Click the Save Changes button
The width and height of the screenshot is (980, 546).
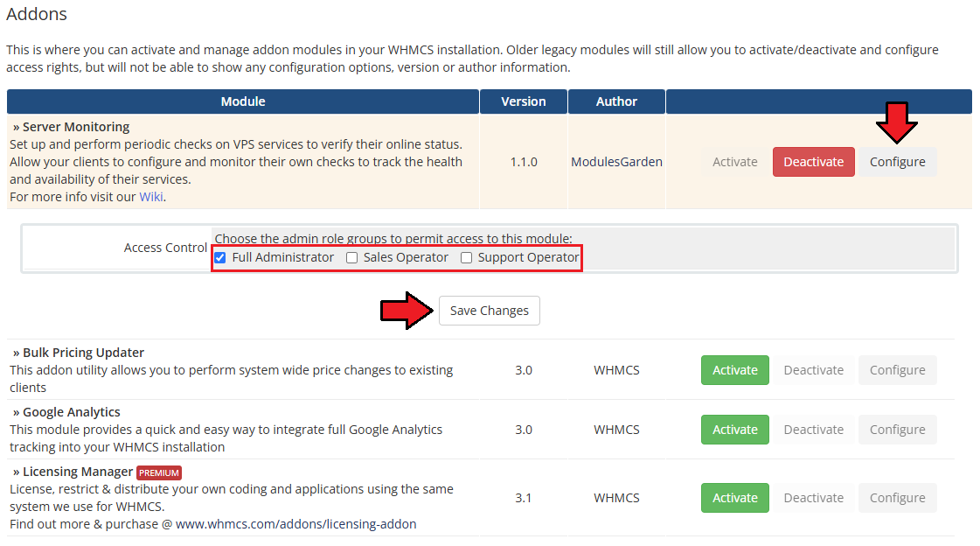(x=490, y=311)
